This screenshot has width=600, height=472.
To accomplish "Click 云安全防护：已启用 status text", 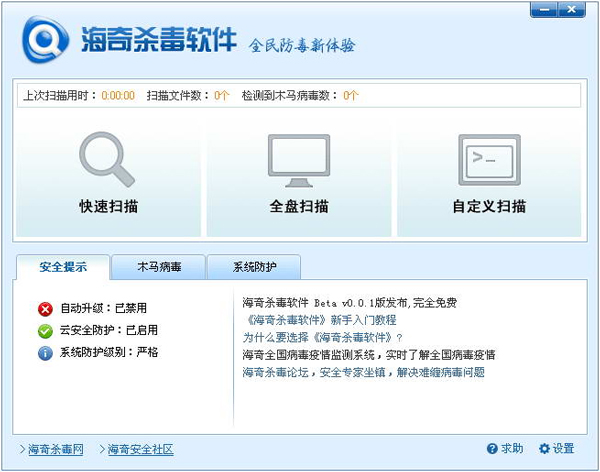I will click(x=109, y=330).
